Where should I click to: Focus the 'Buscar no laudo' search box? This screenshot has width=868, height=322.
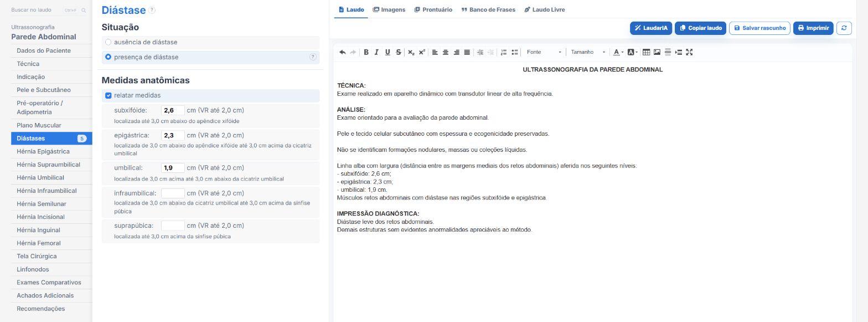(50, 10)
